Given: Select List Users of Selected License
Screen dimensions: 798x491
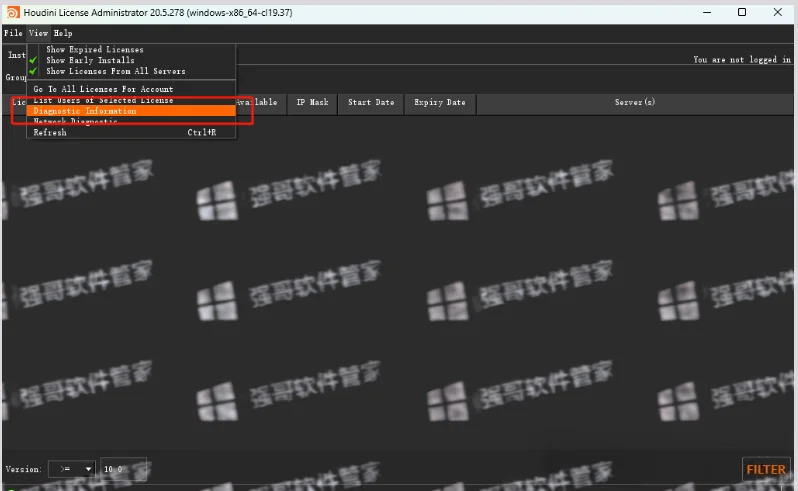Looking at the screenshot, I should pyautogui.click(x=131, y=100).
